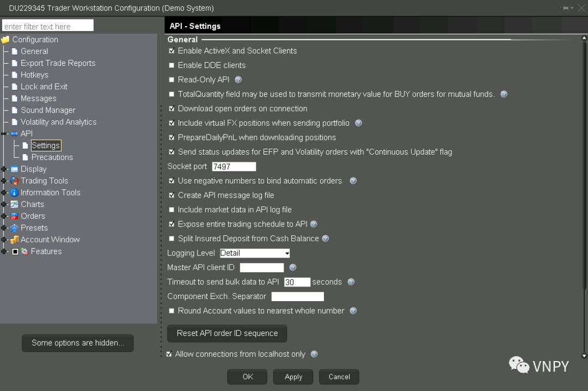Click the Configuration folder icon
Viewport: 588px width, 391px height.
(5, 40)
